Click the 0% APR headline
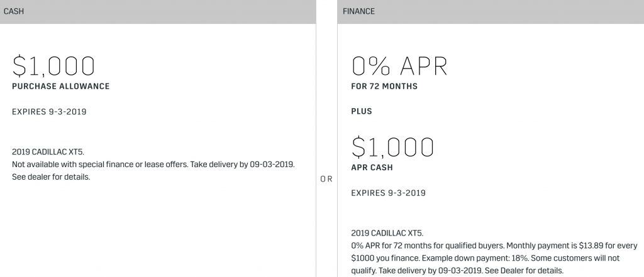644x277 pixels. click(x=399, y=66)
